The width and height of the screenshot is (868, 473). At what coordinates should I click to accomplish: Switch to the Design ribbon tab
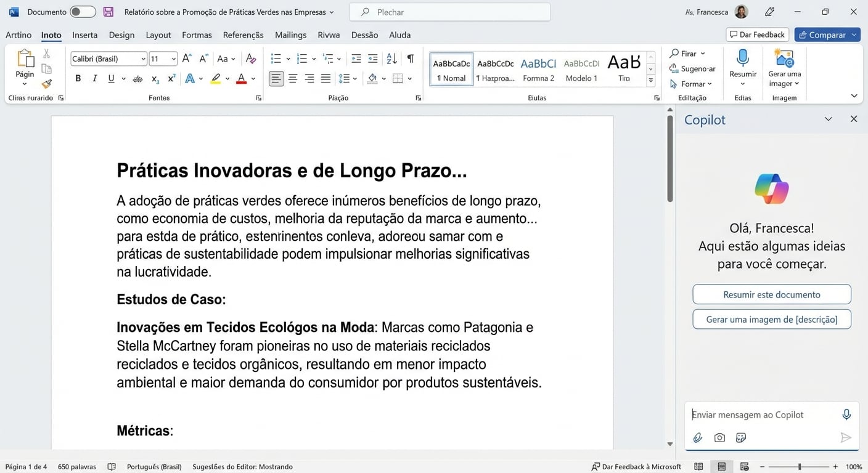point(121,35)
